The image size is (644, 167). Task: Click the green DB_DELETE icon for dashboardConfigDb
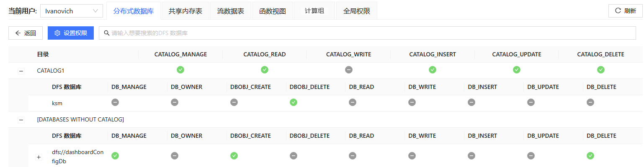click(590, 155)
